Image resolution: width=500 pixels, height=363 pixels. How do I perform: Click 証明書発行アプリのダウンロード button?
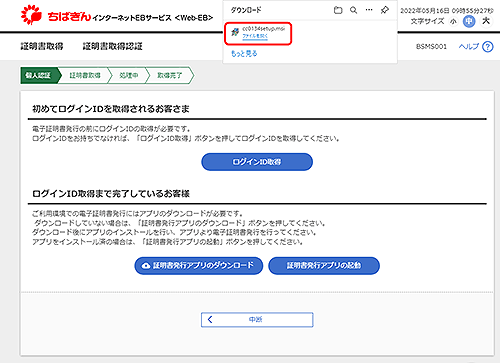tap(199, 266)
